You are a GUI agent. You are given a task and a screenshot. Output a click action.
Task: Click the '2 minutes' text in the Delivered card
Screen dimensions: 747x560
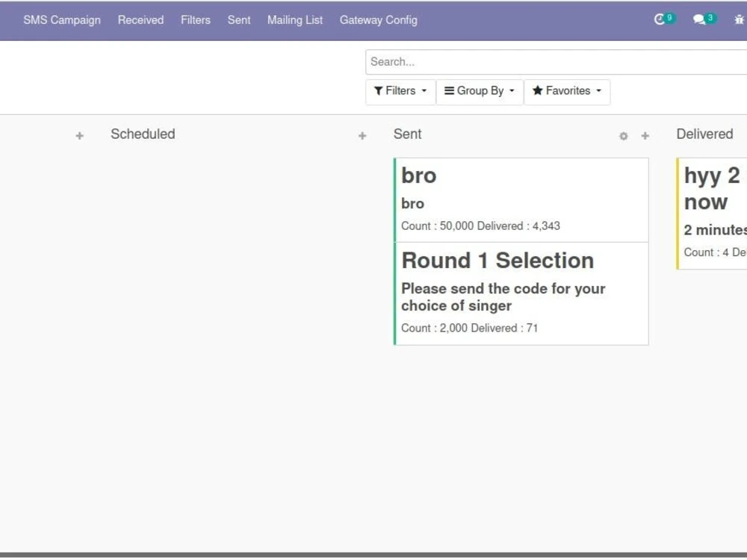[715, 231]
